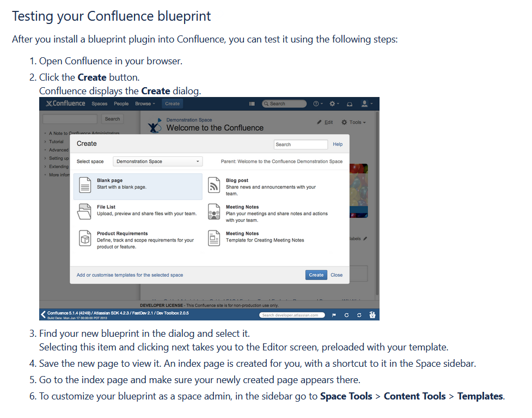The width and height of the screenshot is (532, 418).
Task: Focus the header Search field
Action: click(x=284, y=104)
